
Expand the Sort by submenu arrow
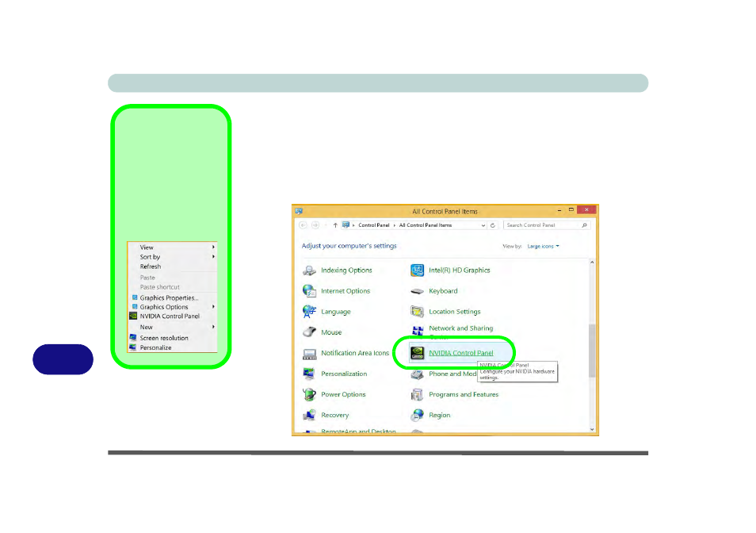tap(214, 257)
